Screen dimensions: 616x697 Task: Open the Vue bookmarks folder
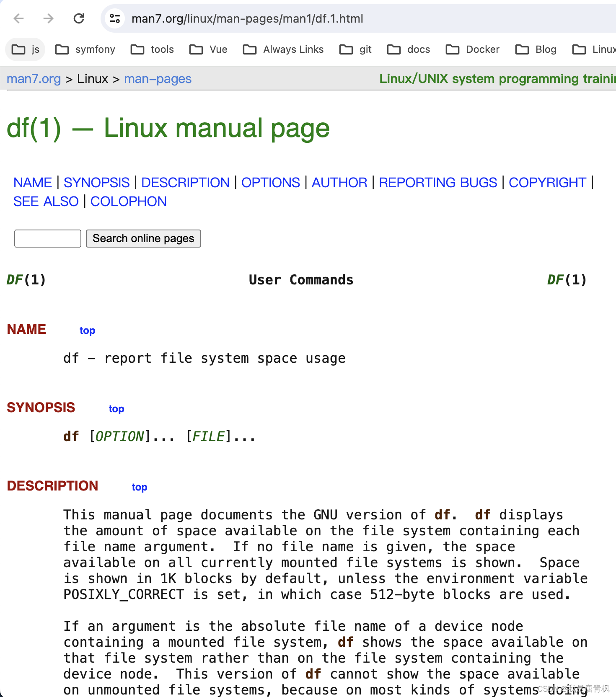pos(208,49)
